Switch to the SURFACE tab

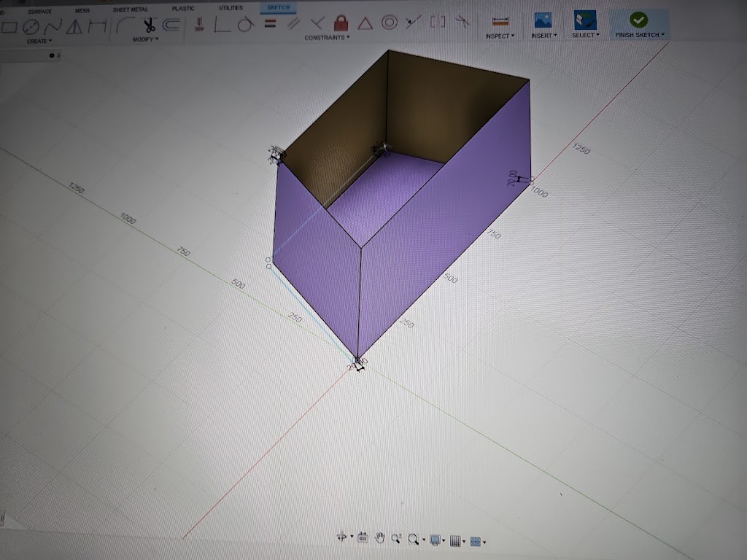tap(39, 12)
